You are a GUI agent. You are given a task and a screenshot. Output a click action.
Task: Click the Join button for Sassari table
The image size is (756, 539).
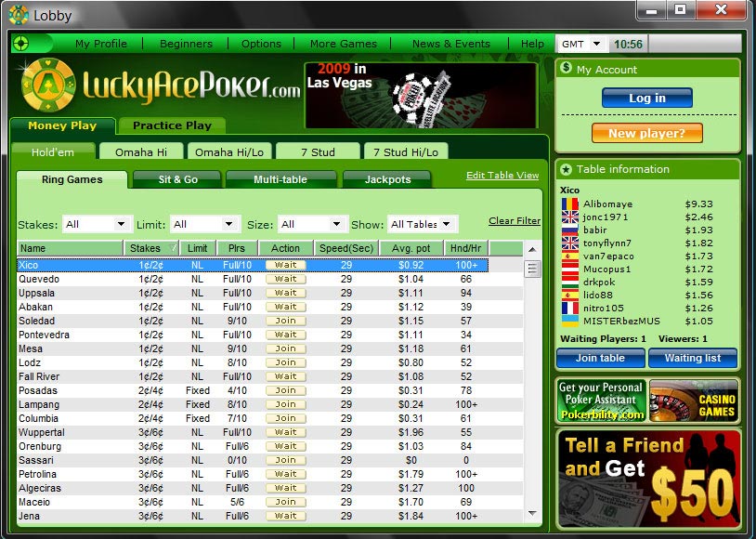(285, 460)
